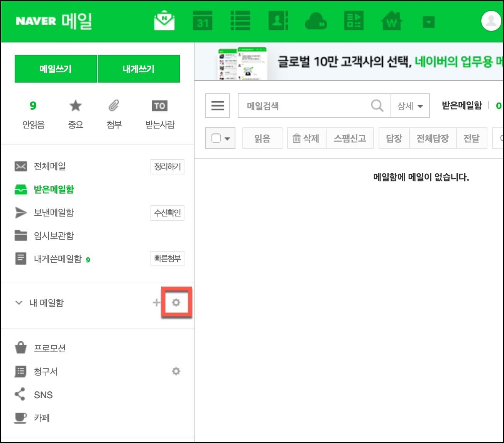
Task: Click the 내게쓰기 button
Action: tap(139, 69)
